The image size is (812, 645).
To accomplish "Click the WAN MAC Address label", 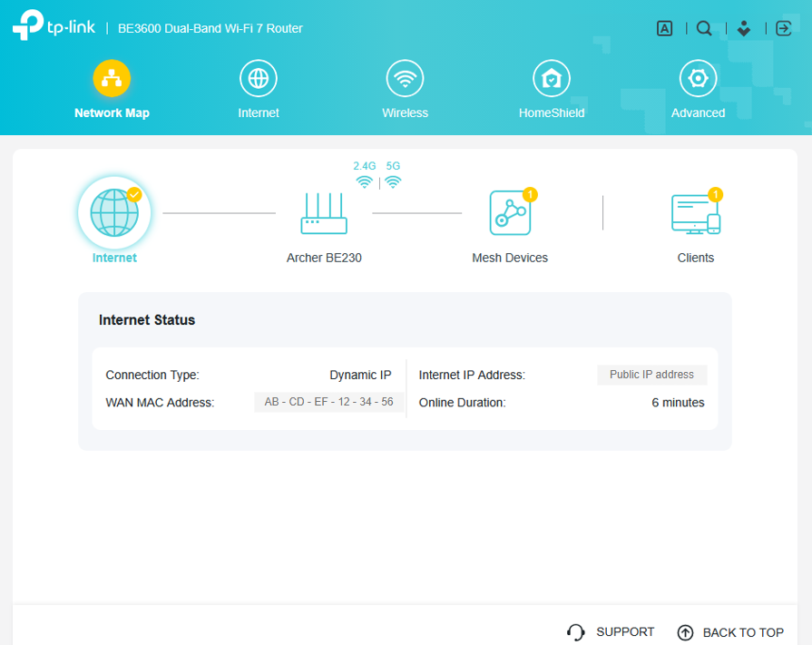I will click(160, 403).
